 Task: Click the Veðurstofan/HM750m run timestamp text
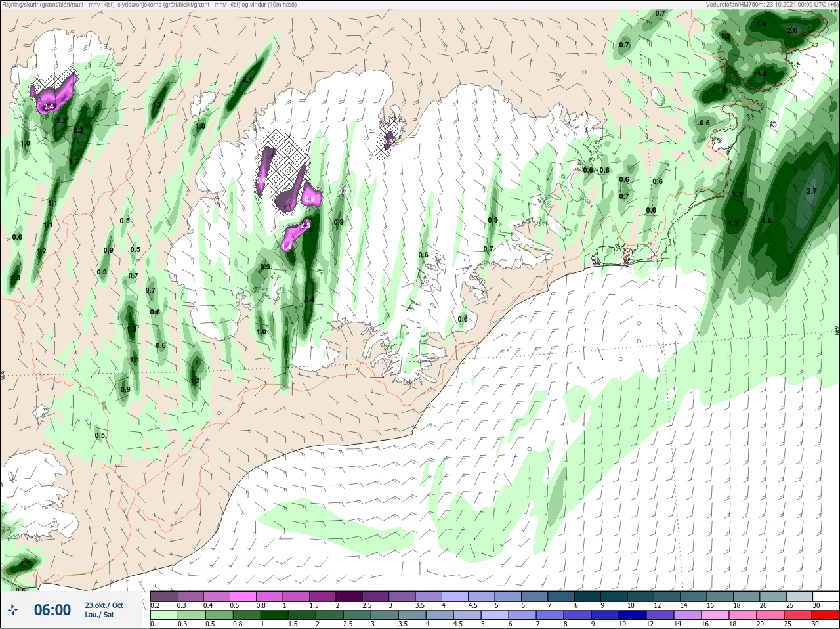point(772,5)
